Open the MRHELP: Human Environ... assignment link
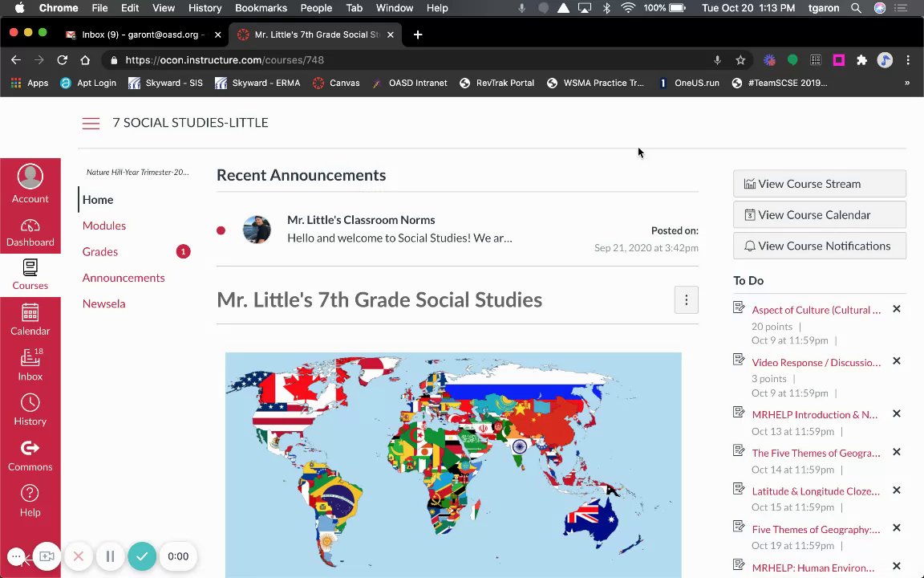 point(813,568)
